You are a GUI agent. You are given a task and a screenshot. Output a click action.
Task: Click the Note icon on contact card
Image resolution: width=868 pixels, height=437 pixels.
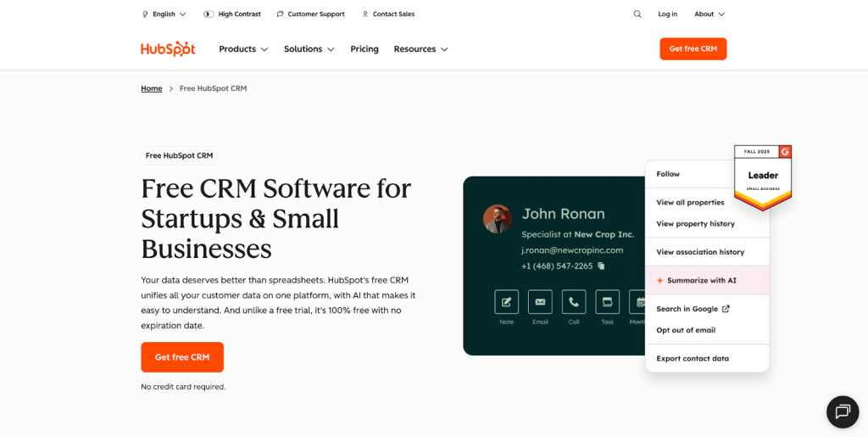pos(506,302)
